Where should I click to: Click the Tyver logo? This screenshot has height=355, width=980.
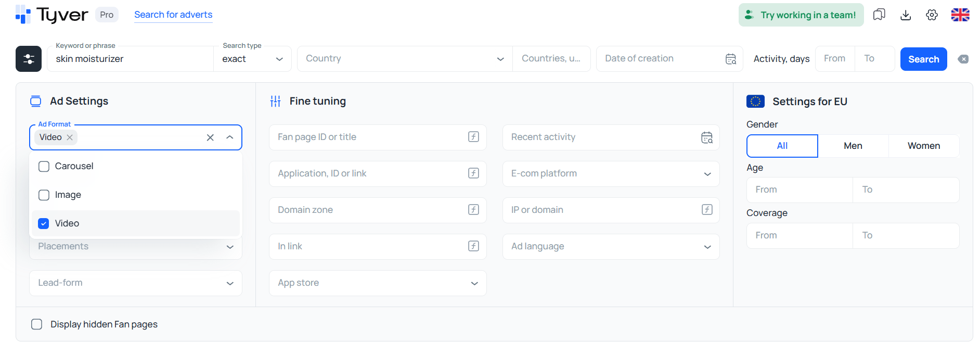(x=52, y=15)
